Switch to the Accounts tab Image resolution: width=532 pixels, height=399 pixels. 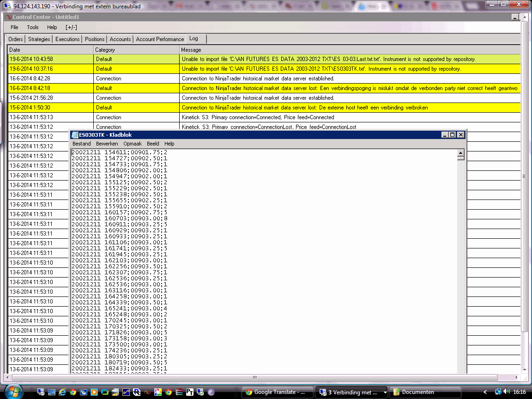point(120,39)
